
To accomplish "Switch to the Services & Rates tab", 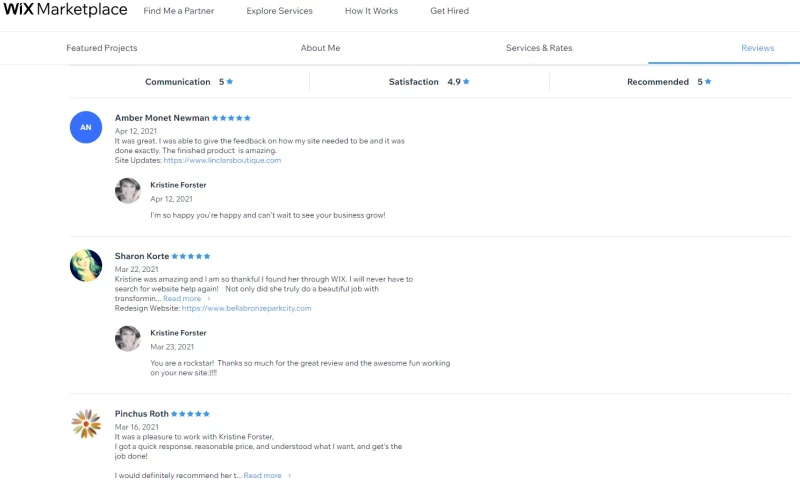I will pos(539,48).
